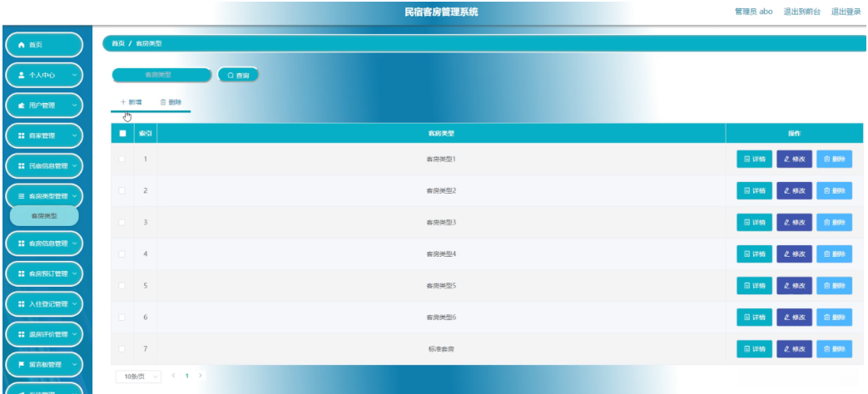Screen dimensions: 868x394
Task: Open 详情 for row 客房类型6
Action: pos(754,318)
